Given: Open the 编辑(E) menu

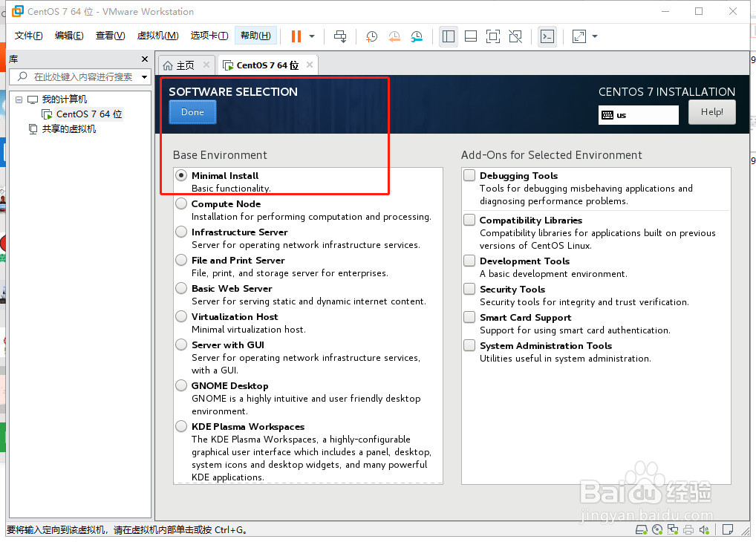Looking at the screenshot, I should click(x=69, y=36).
